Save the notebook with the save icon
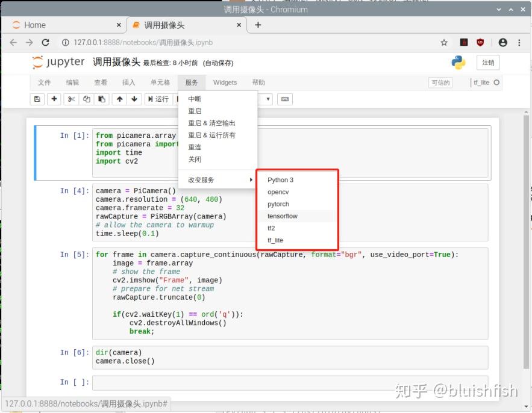The height and width of the screenshot is (413, 532). [37, 99]
